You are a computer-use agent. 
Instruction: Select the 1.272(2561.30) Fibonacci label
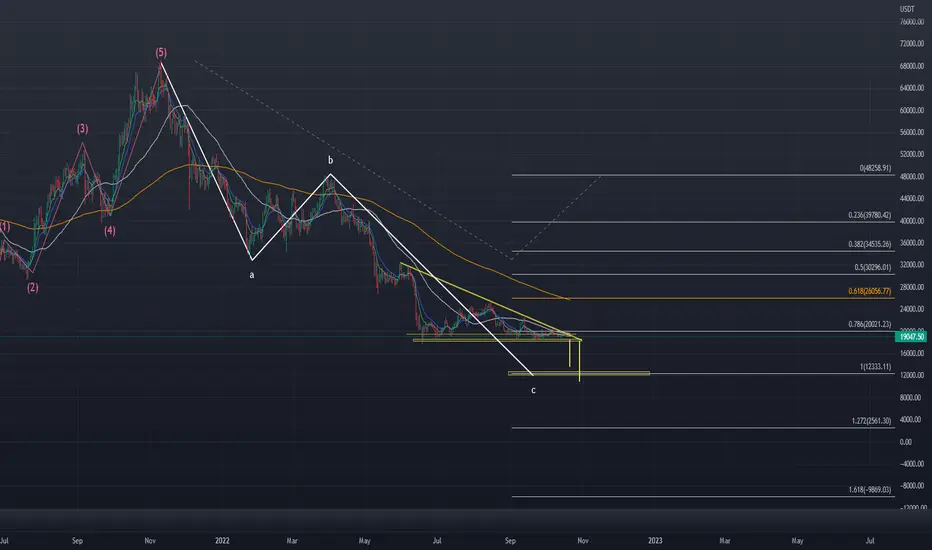pos(871,421)
